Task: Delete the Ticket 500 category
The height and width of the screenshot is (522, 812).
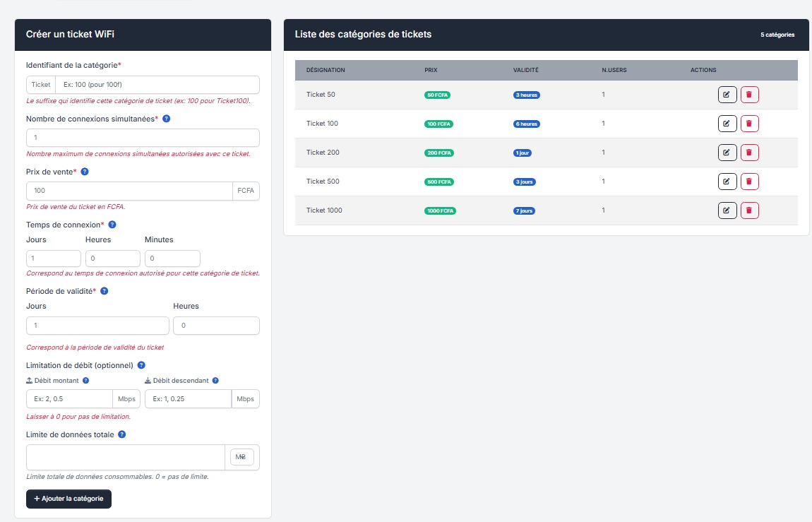Action: 749,182
